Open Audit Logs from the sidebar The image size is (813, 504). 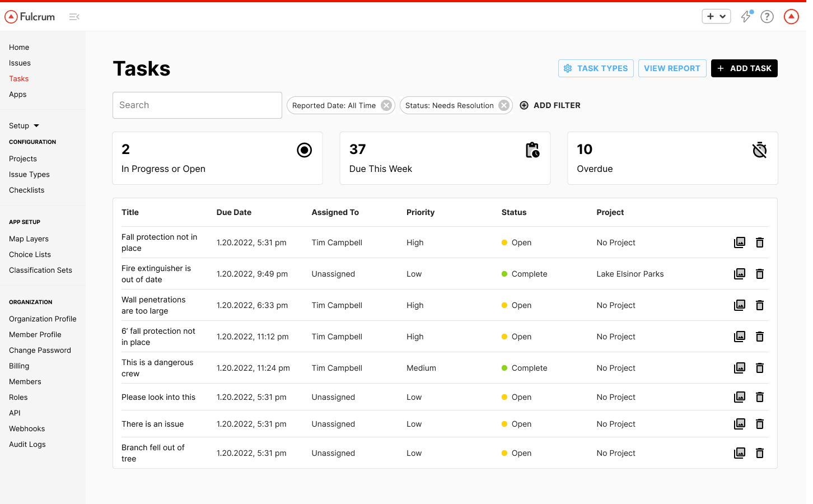(x=27, y=444)
